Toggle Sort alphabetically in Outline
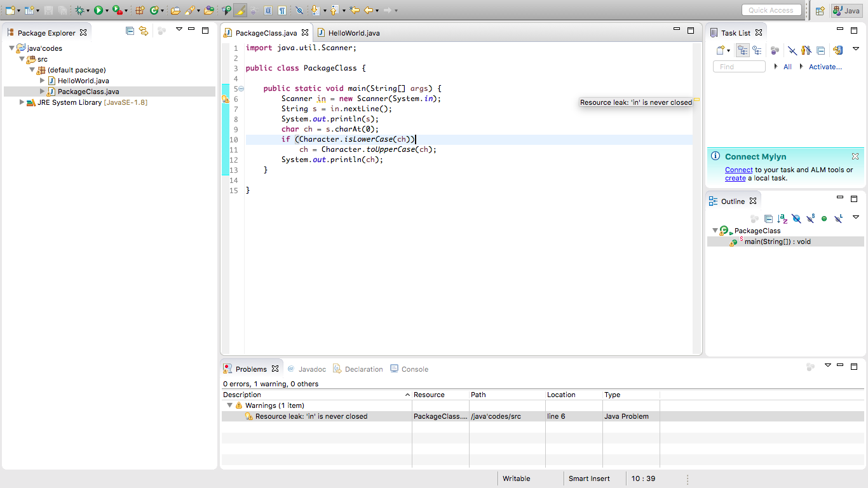Image resolution: width=868 pixels, height=488 pixels. [782, 218]
